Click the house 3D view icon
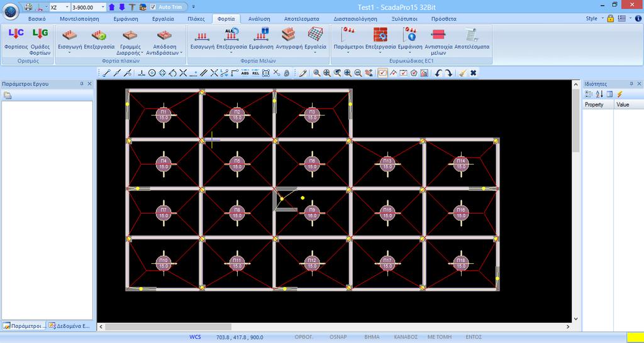 point(143,7)
